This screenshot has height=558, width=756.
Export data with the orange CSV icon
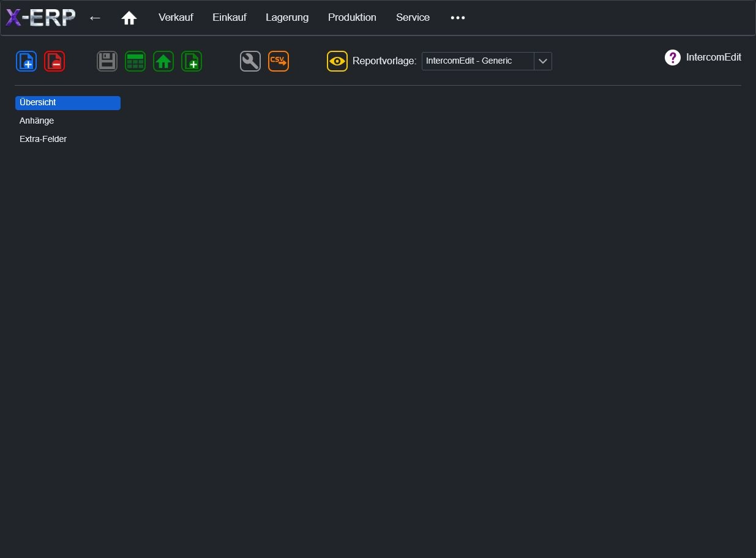[279, 61]
